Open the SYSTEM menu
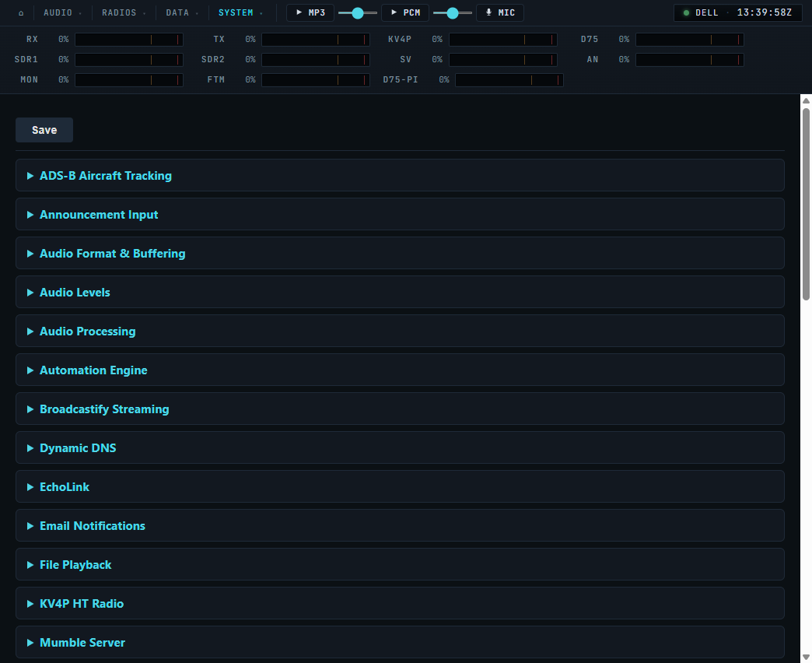Viewport: 812px width, 663px height. pyautogui.click(x=240, y=13)
